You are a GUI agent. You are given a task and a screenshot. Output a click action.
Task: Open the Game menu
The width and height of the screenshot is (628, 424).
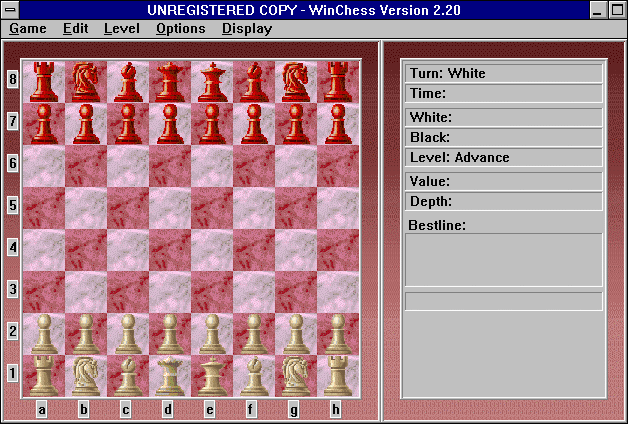pos(28,29)
